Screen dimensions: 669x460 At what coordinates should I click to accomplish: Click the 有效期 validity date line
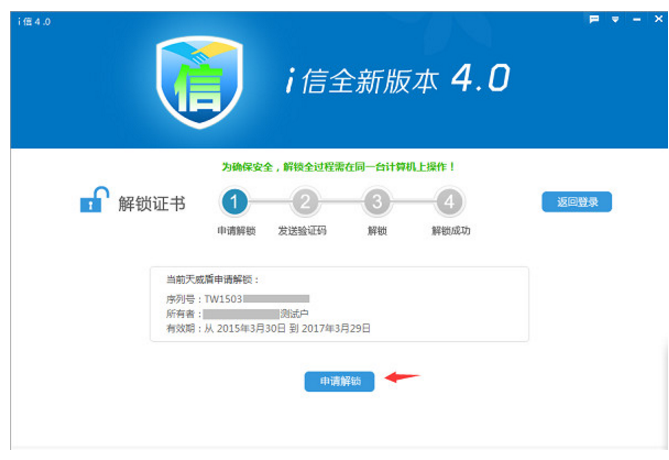pyautogui.click(x=268, y=328)
